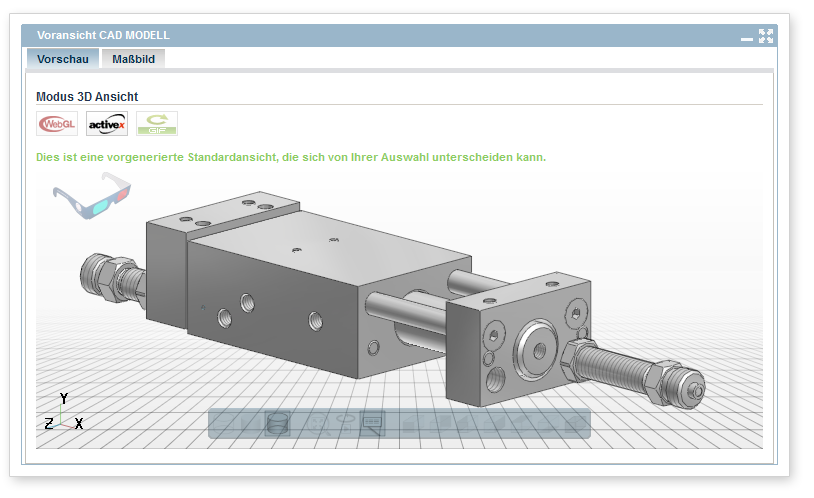This screenshot has height=498, width=814.
Task: Expand the CAD preview panel to fullscreen
Action: (766, 36)
